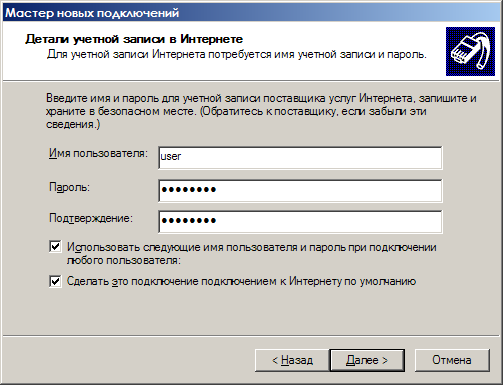Viewport: 503px width, 385px height.
Task: Go back with the Назад button
Action: [292, 360]
